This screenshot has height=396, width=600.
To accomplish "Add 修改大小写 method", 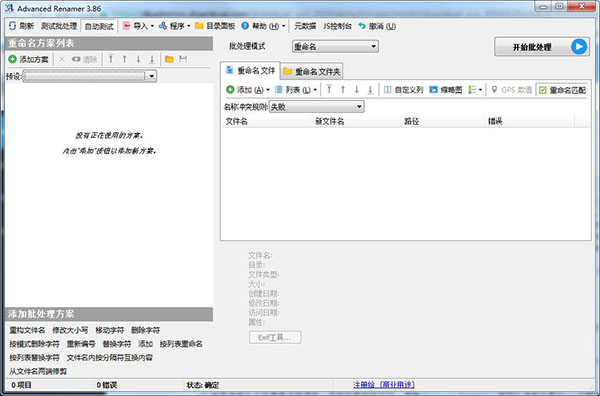I will (70, 330).
